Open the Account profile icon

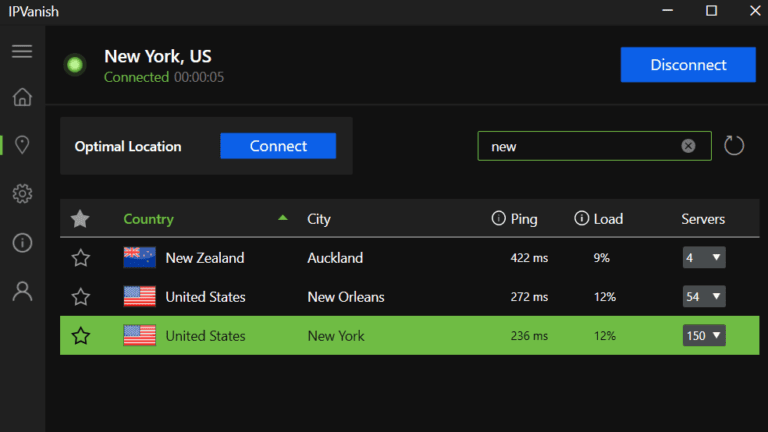click(22, 291)
